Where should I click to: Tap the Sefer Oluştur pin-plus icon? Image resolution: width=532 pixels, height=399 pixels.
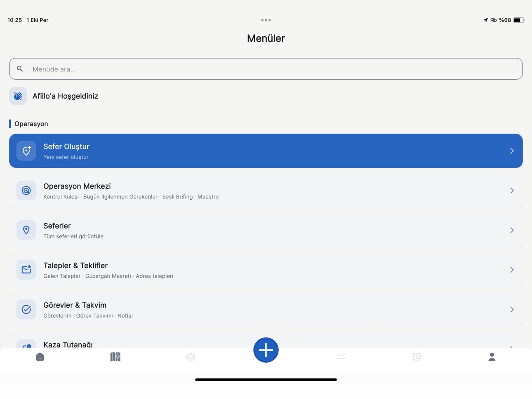click(26, 151)
